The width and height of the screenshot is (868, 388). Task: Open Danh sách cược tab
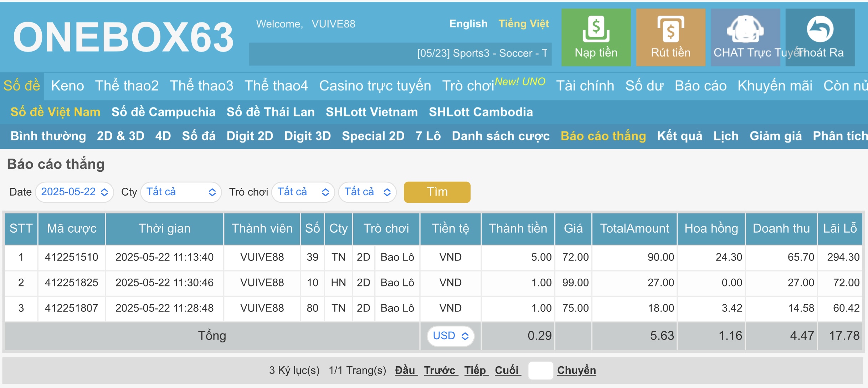tap(500, 136)
